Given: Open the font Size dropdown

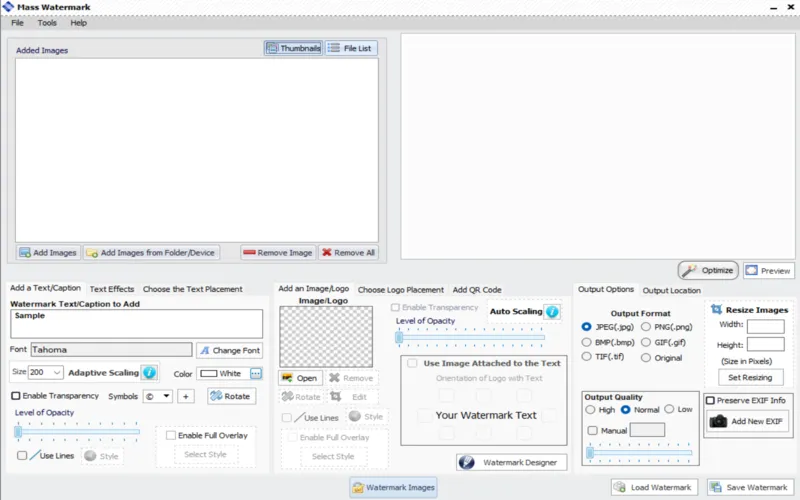Looking at the screenshot, I should pos(45,372).
